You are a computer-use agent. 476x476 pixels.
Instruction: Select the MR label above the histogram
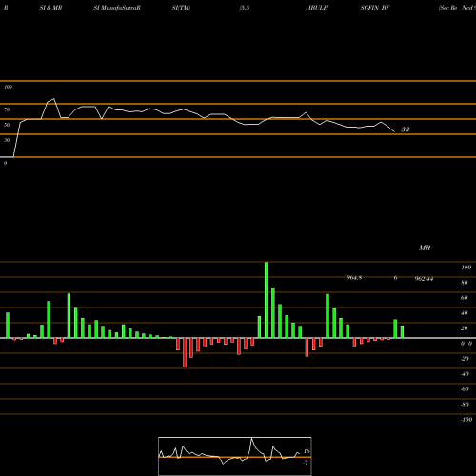[x=425, y=248]
